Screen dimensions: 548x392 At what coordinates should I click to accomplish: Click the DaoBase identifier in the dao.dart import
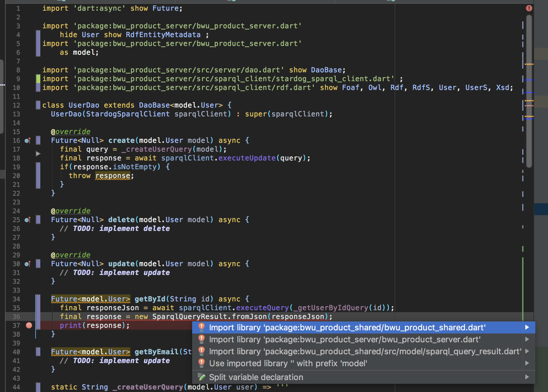tap(326, 70)
